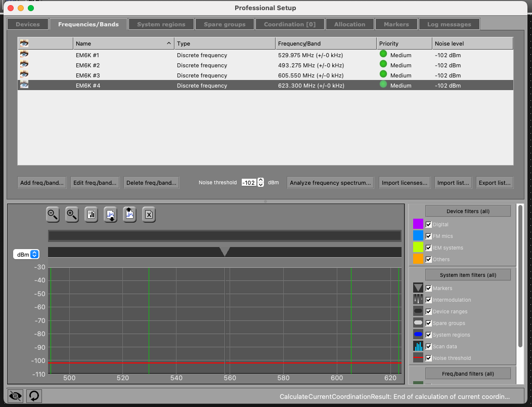The image size is (532, 407).
Task: Open the Allocation tab
Action: point(350,24)
